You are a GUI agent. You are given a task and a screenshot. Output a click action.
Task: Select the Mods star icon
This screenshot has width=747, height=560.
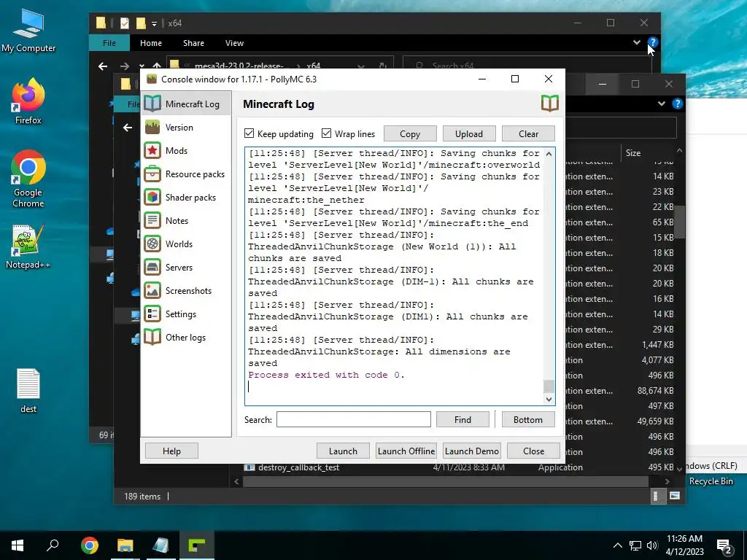[152, 150]
